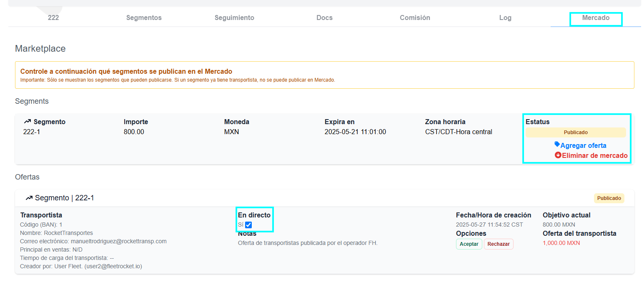The image size is (644, 287).
Task: Click the Agregar oferta link
Action: [583, 145]
